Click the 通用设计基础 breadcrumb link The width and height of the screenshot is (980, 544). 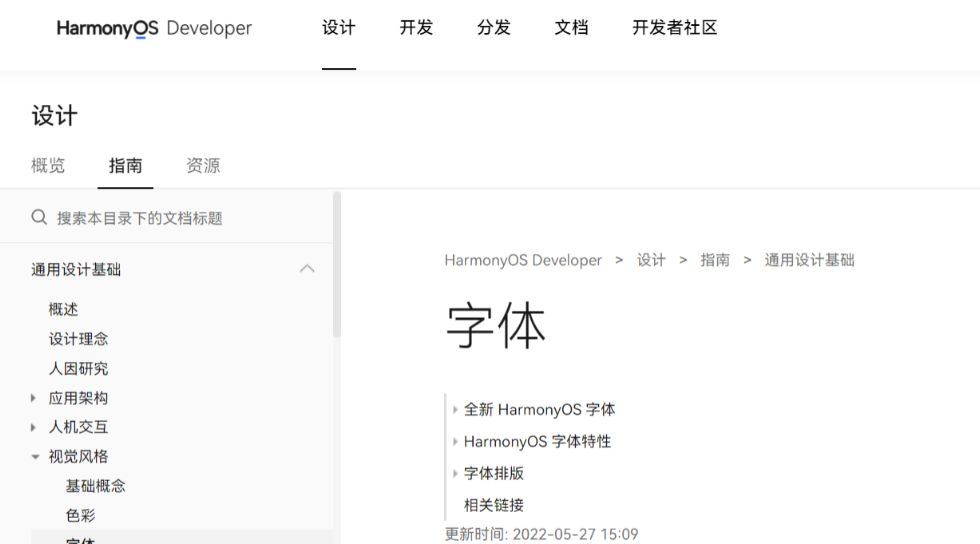point(809,260)
